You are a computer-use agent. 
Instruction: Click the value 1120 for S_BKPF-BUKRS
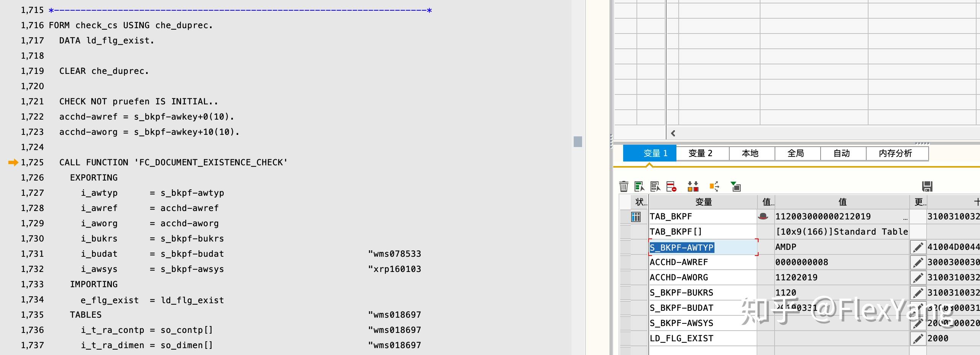pyautogui.click(x=786, y=293)
